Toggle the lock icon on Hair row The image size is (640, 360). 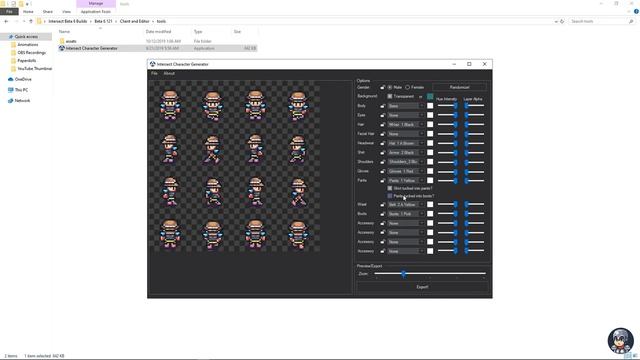point(382,125)
